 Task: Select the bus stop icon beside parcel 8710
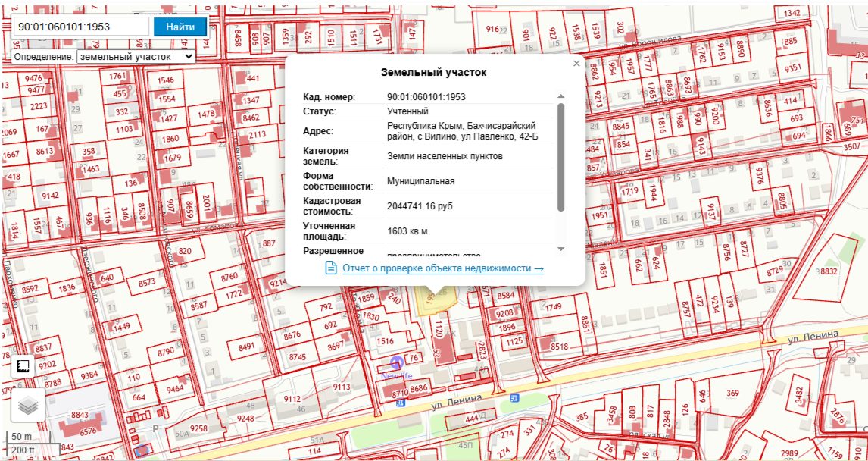pyautogui.click(x=399, y=404)
